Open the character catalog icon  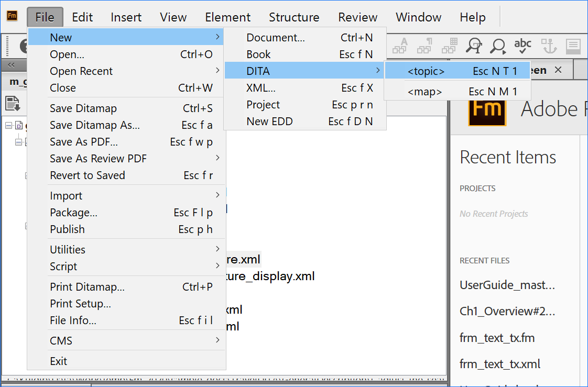[x=400, y=46]
